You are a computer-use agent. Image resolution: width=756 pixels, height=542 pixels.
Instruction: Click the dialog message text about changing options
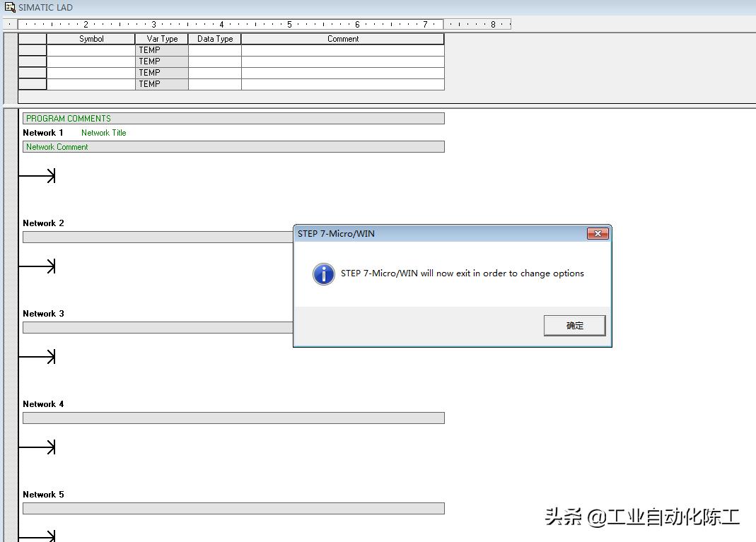[462, 273]
